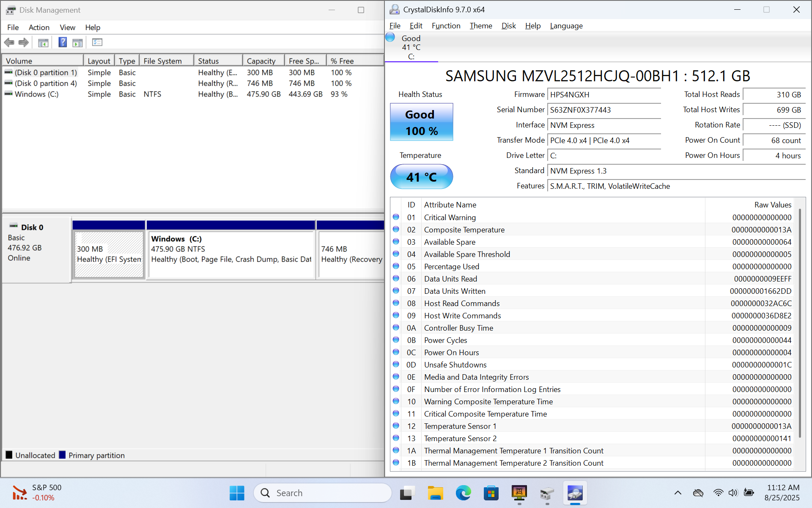Click the Raw Values column header
This screenshot has height=508, width=812.
tap(749, 204)
